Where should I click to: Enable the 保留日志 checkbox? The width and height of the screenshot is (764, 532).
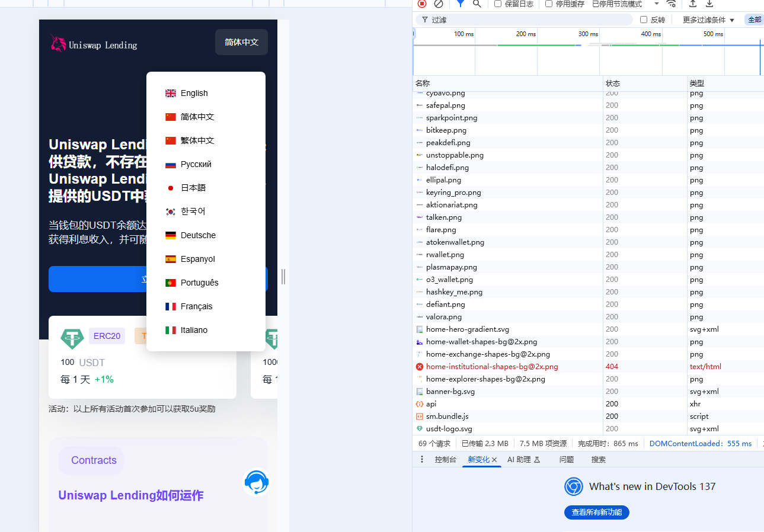click(498, 4)
